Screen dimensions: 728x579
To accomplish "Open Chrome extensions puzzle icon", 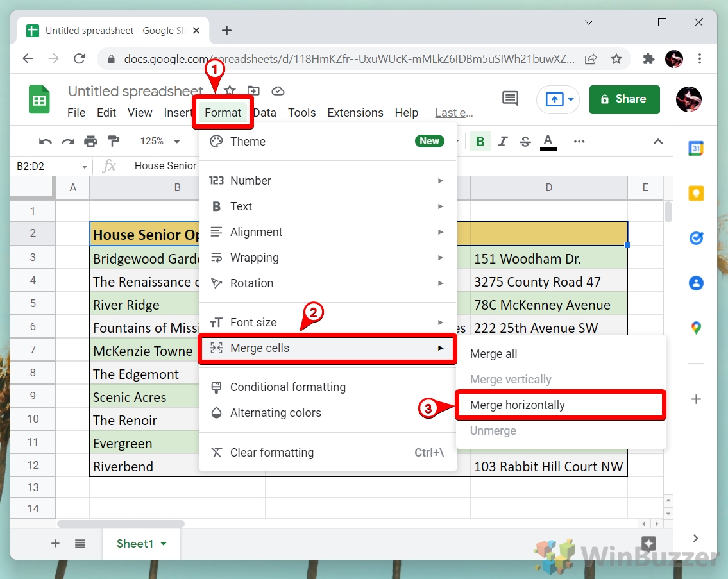I will pyautogui.click(x=648, y=59).
